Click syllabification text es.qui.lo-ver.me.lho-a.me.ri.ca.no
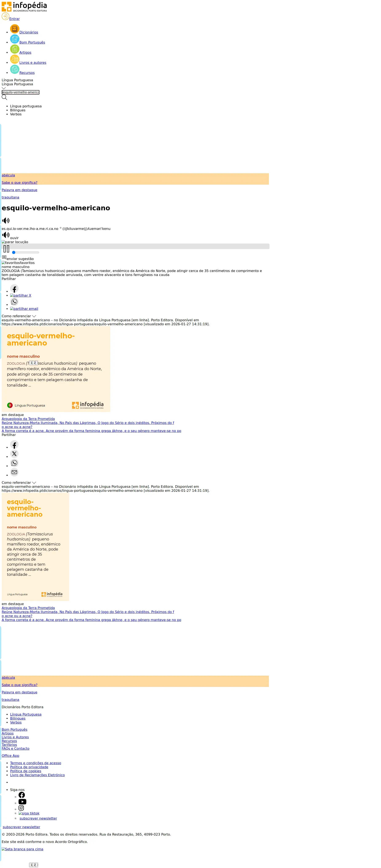 pyautogui.click(x=30, y=229)
